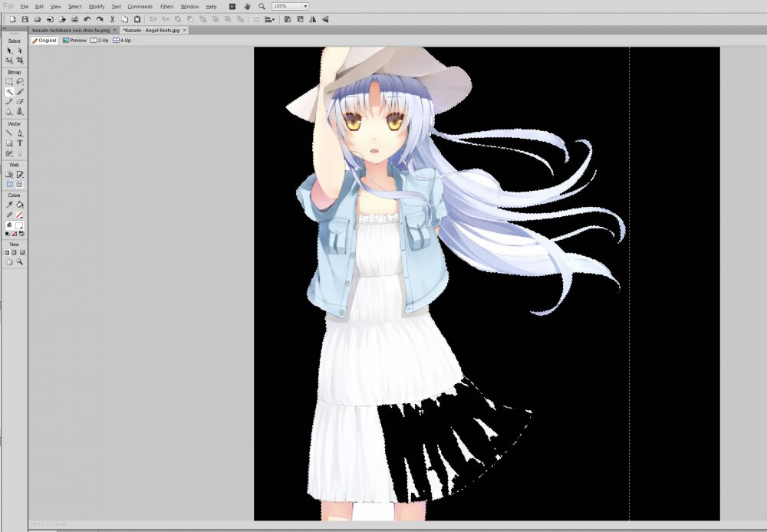The height and width of the screenshot is (532, 767).
Task: Select the Blur tool
Action: (x=9, y=111)
